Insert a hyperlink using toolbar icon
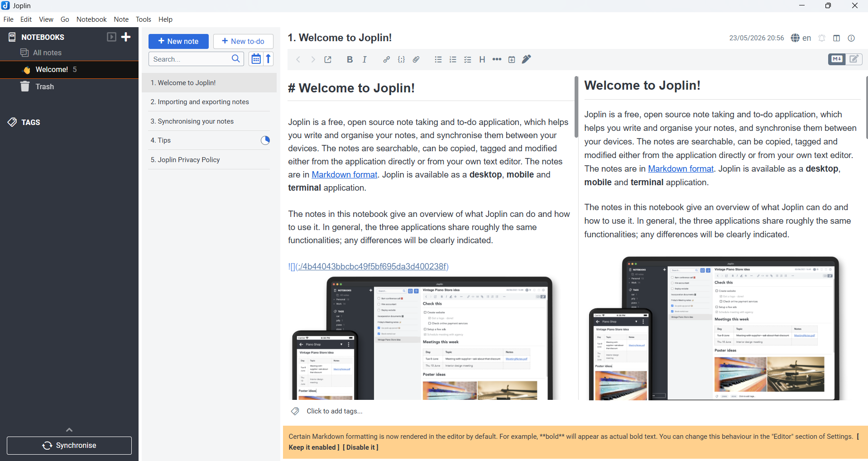 coord(386,59)
